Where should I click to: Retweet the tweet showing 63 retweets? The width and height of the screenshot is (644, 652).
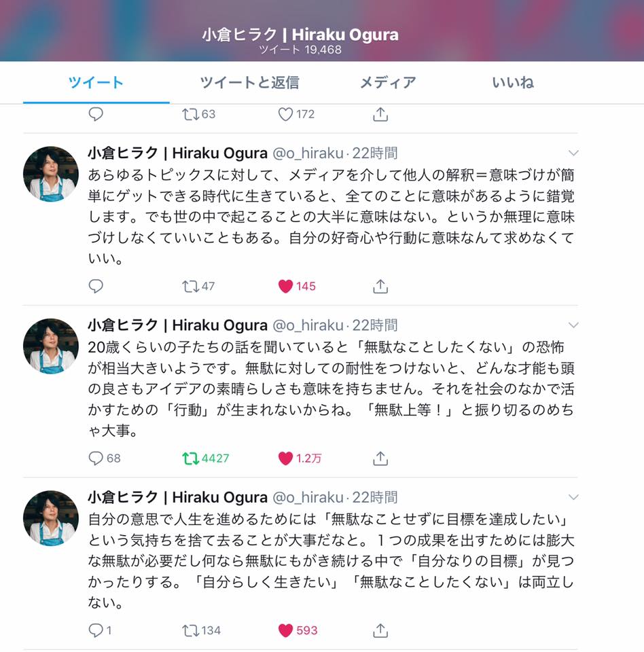tap(190, 114)
